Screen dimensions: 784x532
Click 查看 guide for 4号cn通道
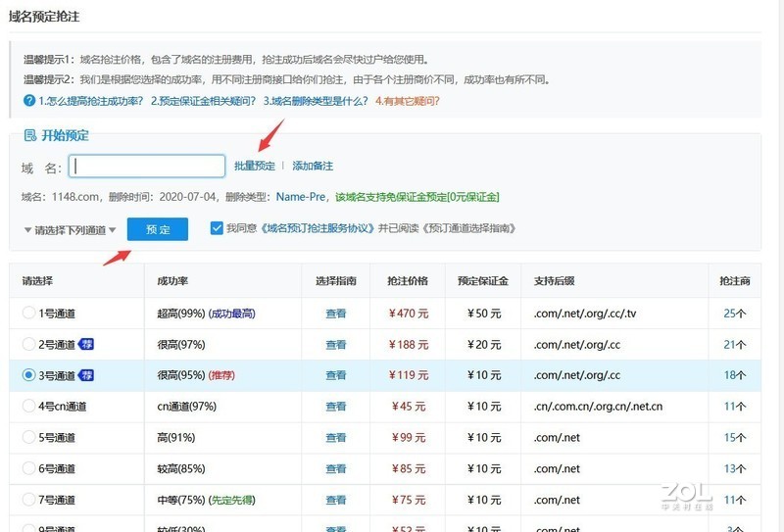click(x=335, y=407)
